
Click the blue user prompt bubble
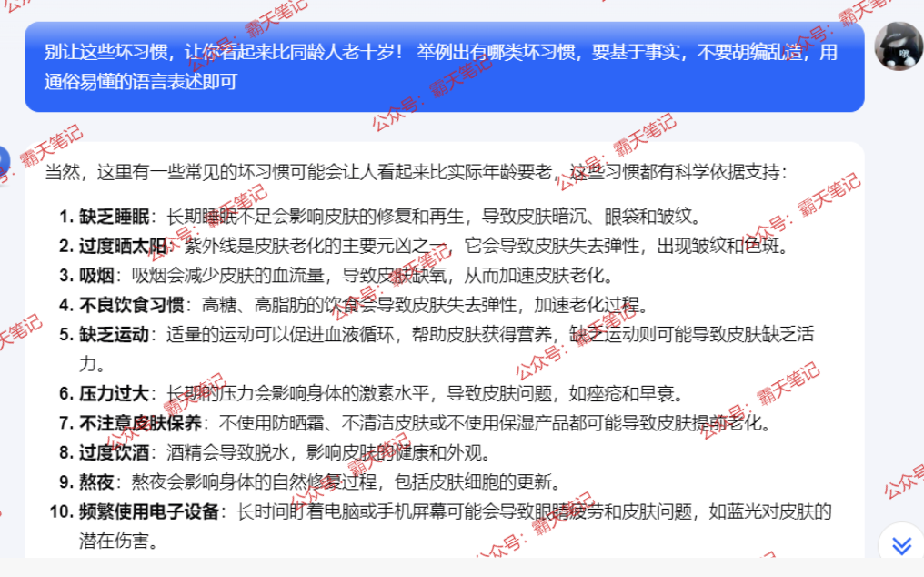(x=444, y=66)
